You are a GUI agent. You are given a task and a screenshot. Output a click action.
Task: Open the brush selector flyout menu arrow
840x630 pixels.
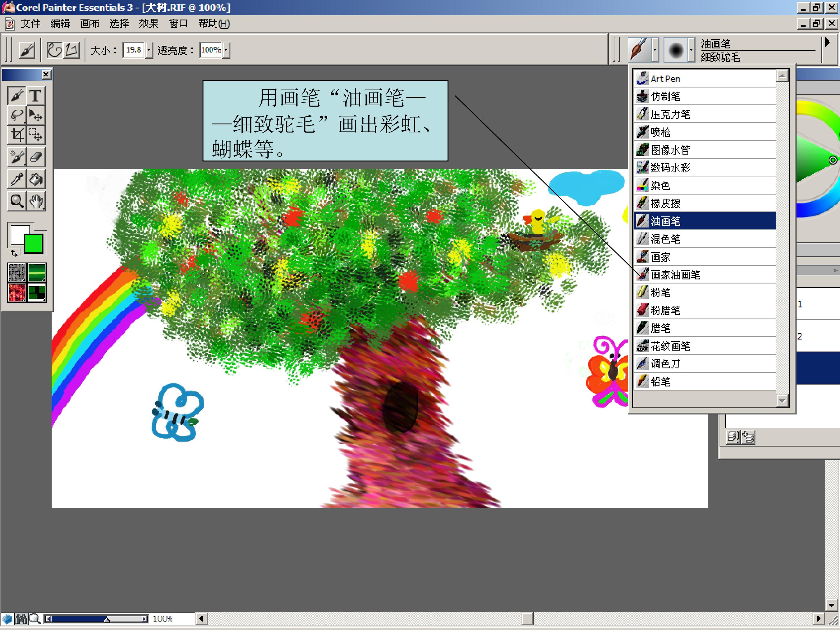pos(827,42)
